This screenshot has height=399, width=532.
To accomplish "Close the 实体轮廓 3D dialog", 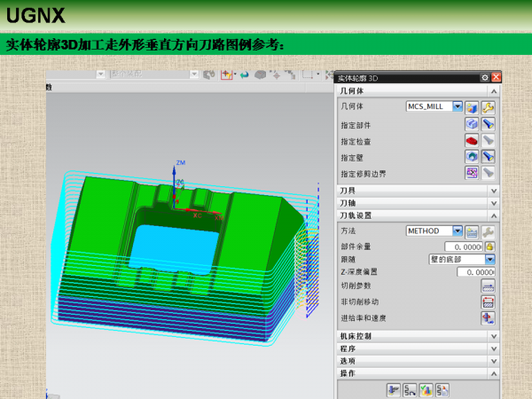I will (x=496, y=77).
